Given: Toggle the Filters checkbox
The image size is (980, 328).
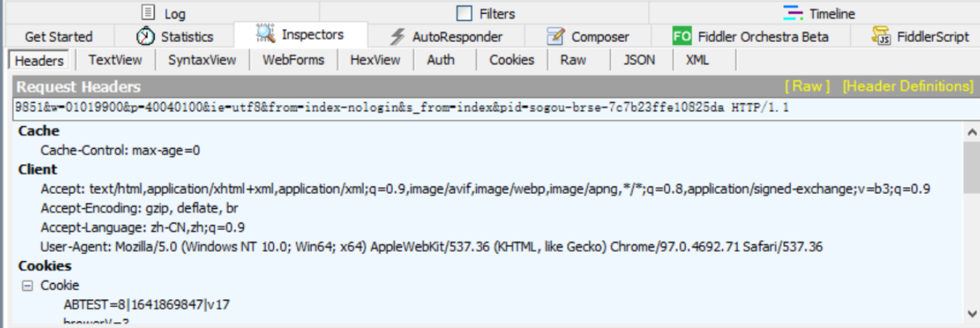Looking at the screenshot, I should tap(463, 13).
